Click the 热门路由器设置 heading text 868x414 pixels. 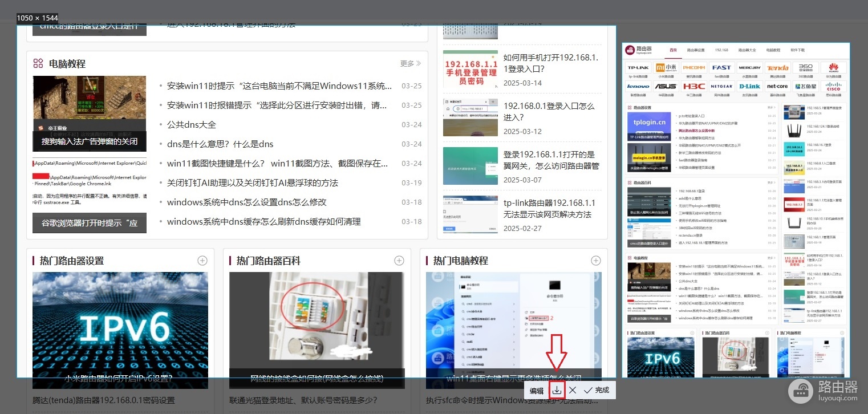click(72, 261)
